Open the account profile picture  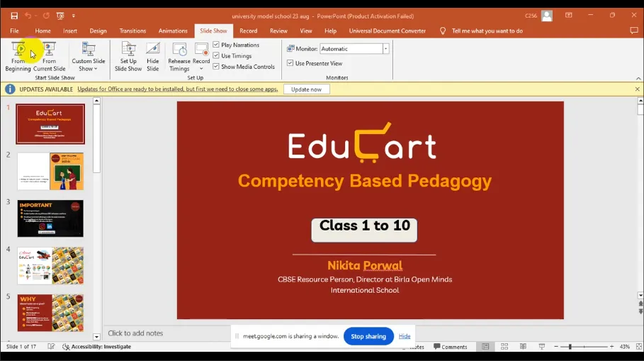[547, 16]
